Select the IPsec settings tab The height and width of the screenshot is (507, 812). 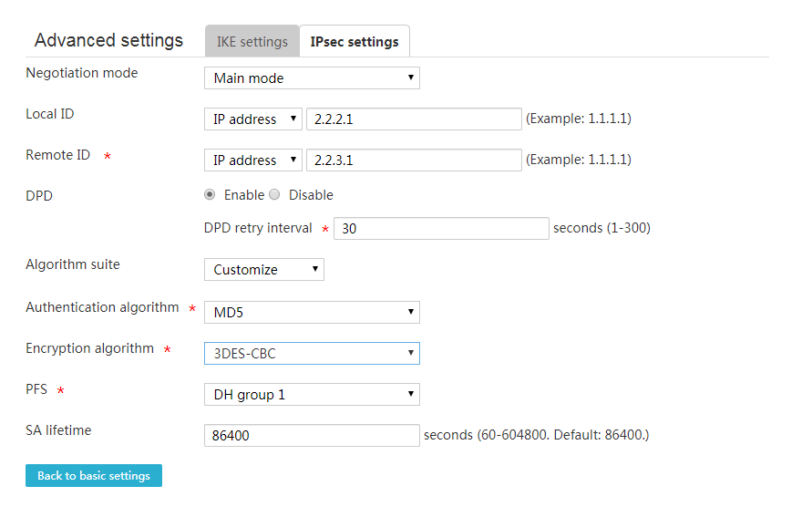coord(355,41)
